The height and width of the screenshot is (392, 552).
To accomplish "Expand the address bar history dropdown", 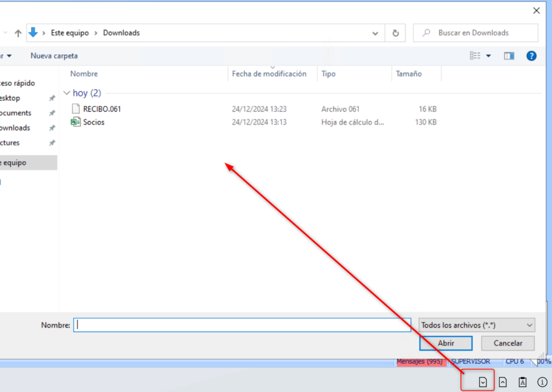I will point(375,33).
